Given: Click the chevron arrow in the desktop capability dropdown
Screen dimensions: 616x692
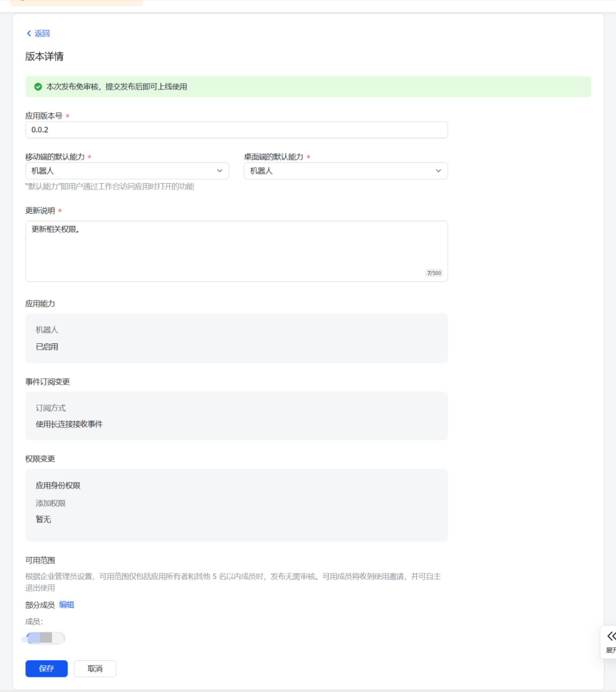Looking at the screenshot, I should coord(438,171).
